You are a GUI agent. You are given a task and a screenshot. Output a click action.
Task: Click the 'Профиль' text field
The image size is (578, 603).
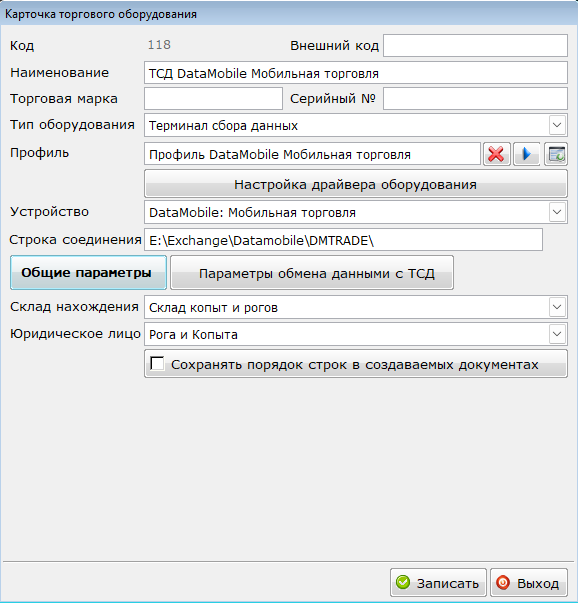[312, 154]
